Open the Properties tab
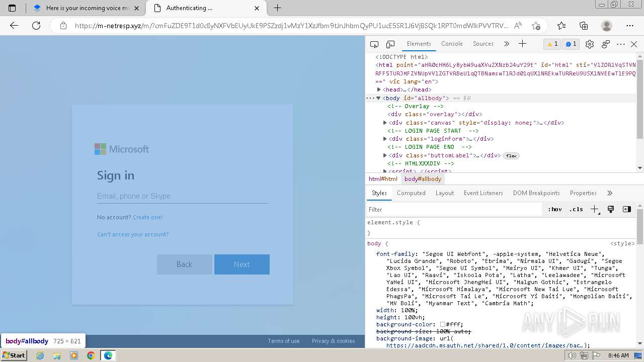Image resolution: width=644 pixels, height=362 pixels. (583, 193)
